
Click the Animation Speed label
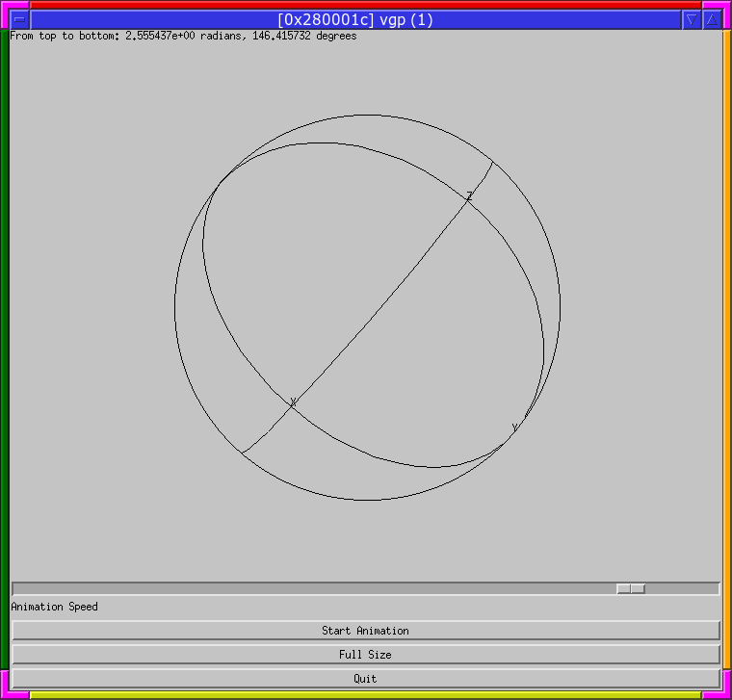point(54,607)
